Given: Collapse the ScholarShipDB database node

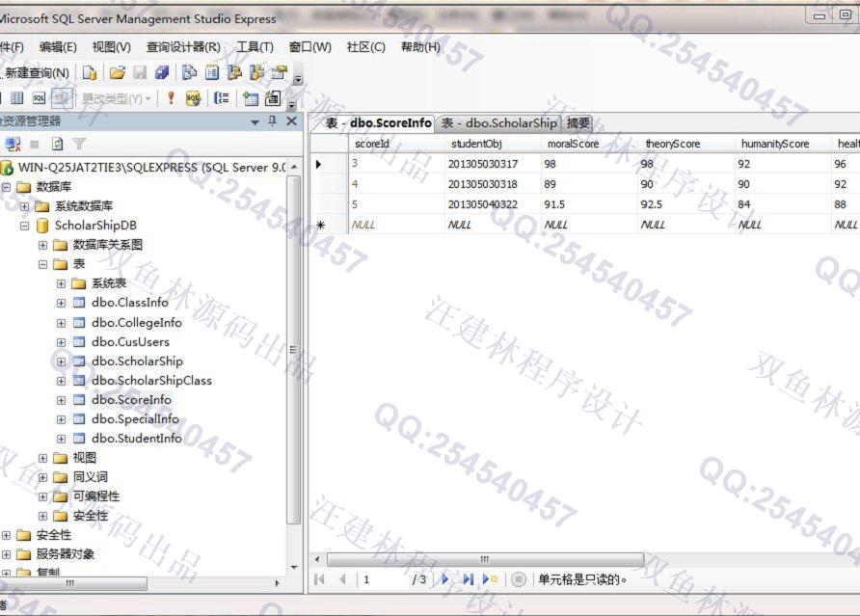Looking at the screenshot, I should tap(25, 226).
